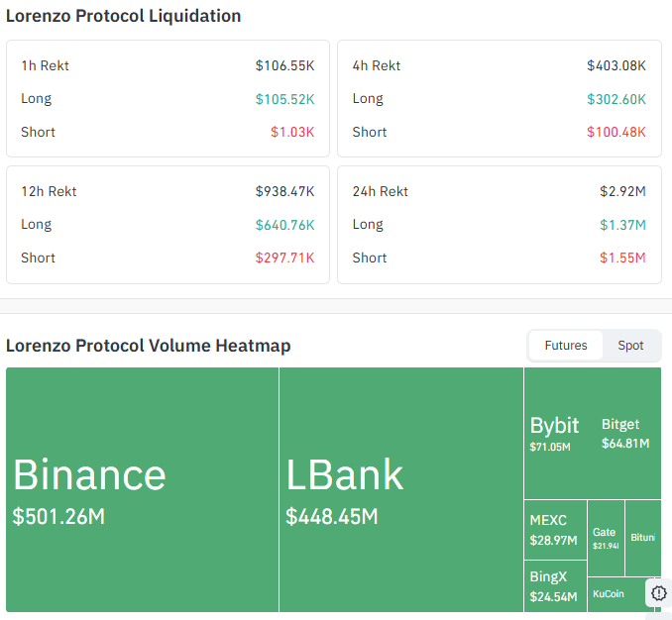The image size is (672, 620).
Task: Select the MEXC heatmap block
Action: click(555, 530)
